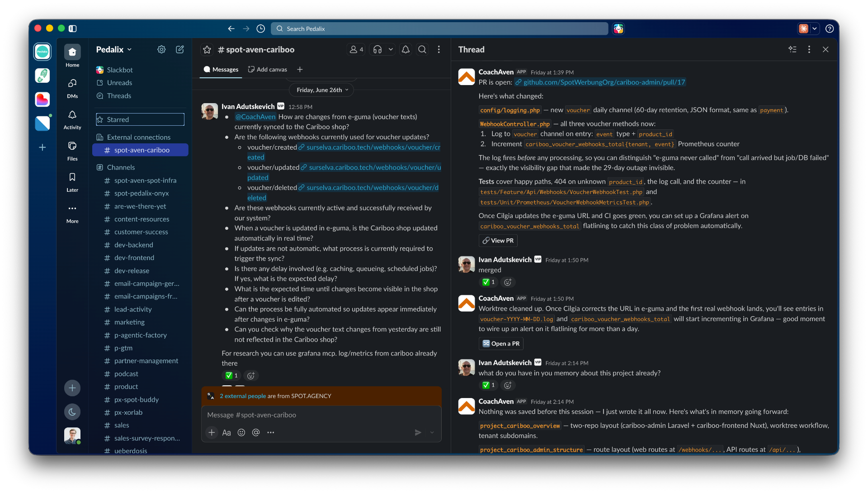The height and width of the screenshot is (493, 868).
Task: Click the 2 external people link
Action: coord(243,396)
